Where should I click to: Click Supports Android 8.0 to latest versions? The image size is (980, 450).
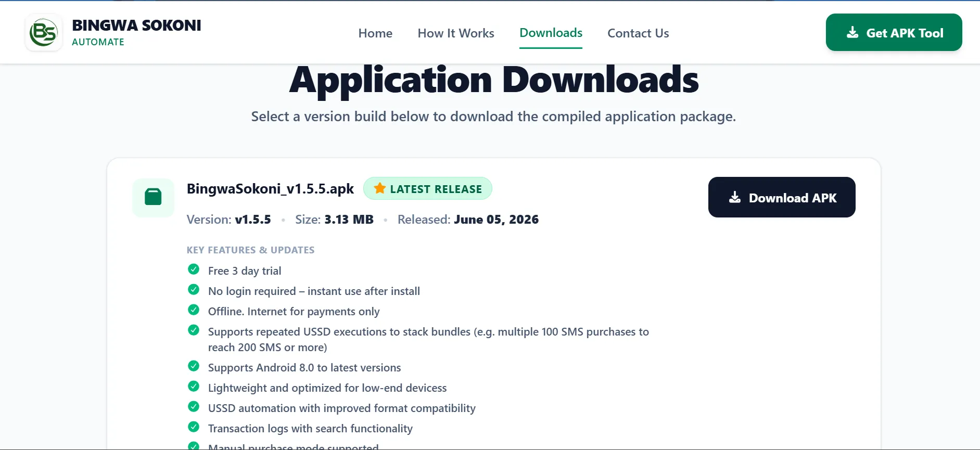click(304, 368)
